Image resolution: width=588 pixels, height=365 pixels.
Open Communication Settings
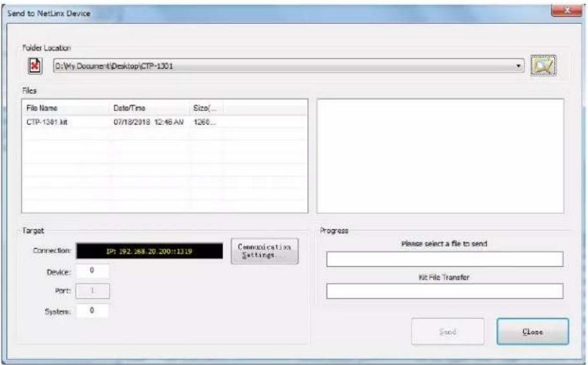[x=265, y=251]
